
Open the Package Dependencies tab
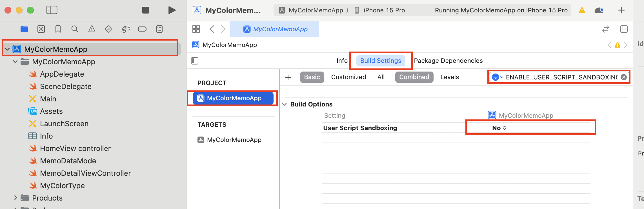point(448,61)
